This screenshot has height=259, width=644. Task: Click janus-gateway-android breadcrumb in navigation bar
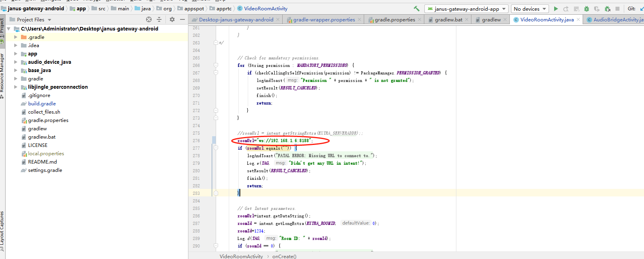(36, 8)
